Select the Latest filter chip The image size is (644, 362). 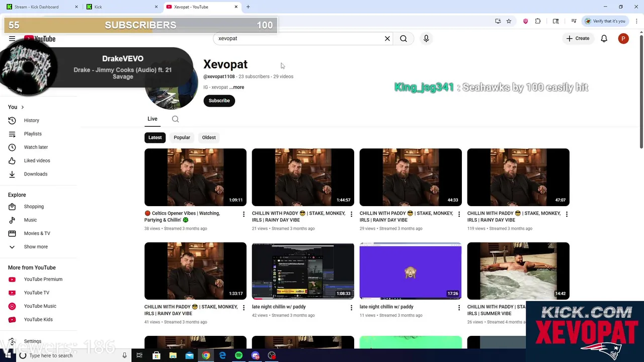(x=155, y=137)
